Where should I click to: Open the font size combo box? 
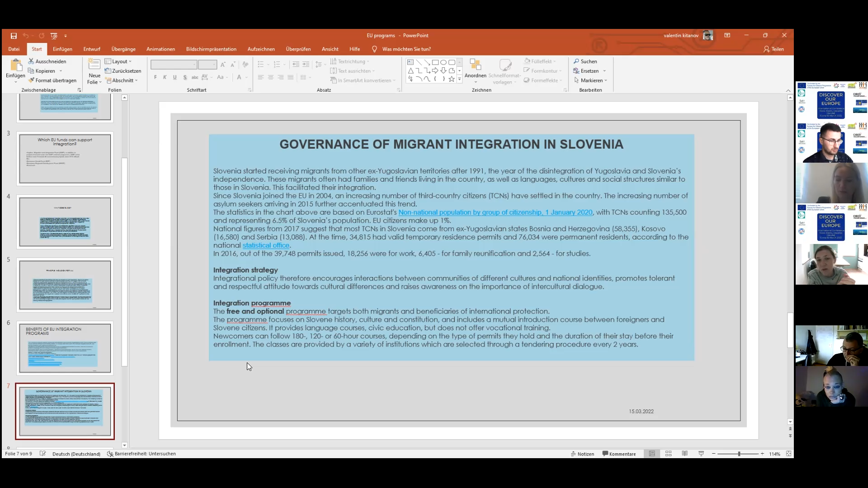tap(208, 65)
